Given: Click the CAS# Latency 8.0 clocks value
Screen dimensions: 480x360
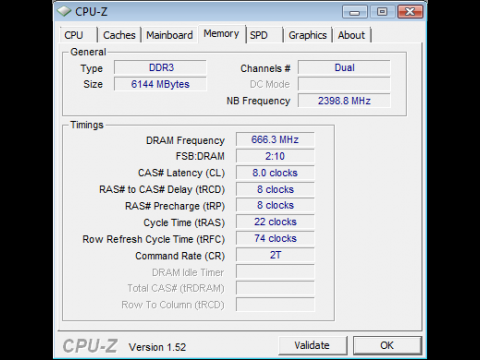Looking at the screenshot, I should tap(275, 173).
